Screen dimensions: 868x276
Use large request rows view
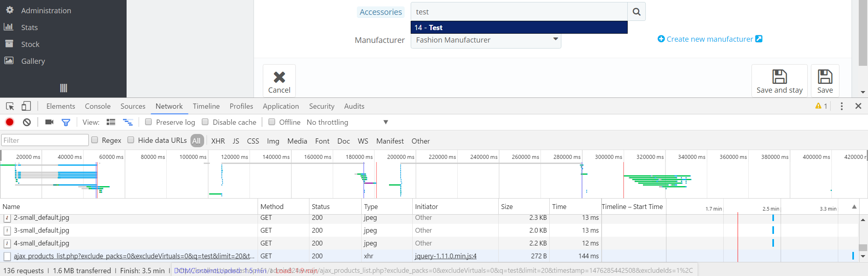pos(111,122)
